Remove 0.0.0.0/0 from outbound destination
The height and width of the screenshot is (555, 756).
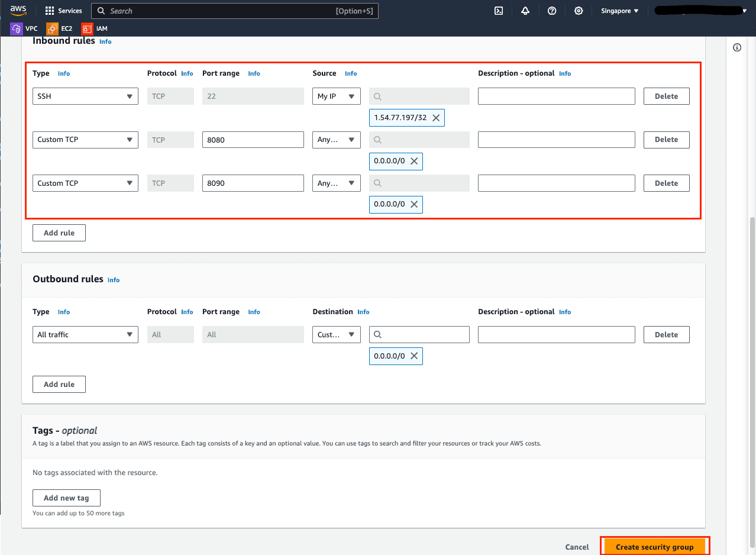414,356
